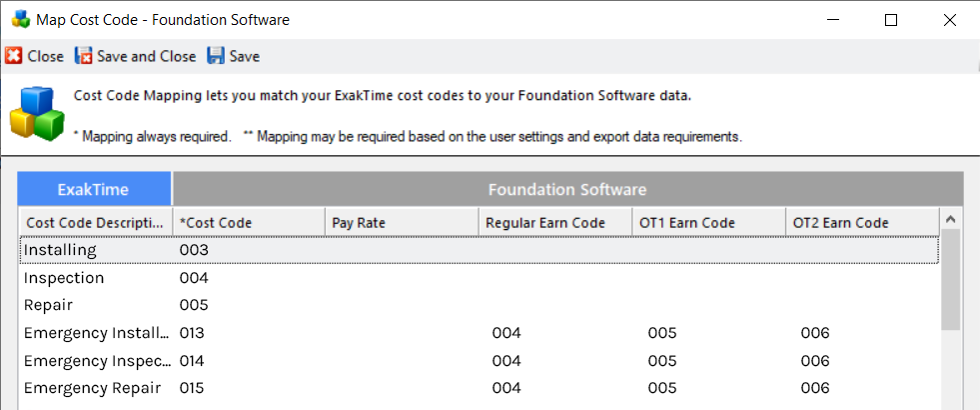Click cost code 014 cell

coord(192,361)
